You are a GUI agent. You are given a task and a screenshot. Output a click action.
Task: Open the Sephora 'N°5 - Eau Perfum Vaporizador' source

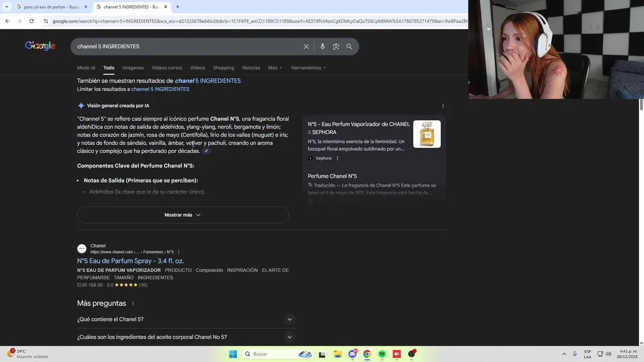359,128
